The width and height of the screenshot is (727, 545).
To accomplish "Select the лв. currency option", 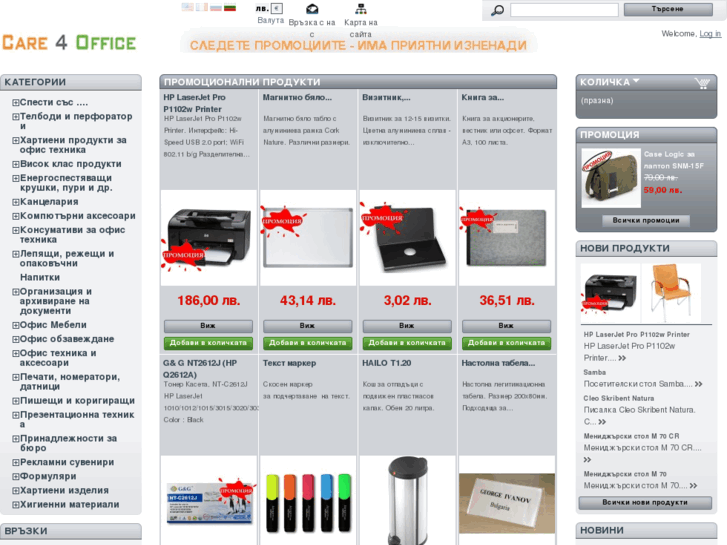I will click(x=262, y=8).
